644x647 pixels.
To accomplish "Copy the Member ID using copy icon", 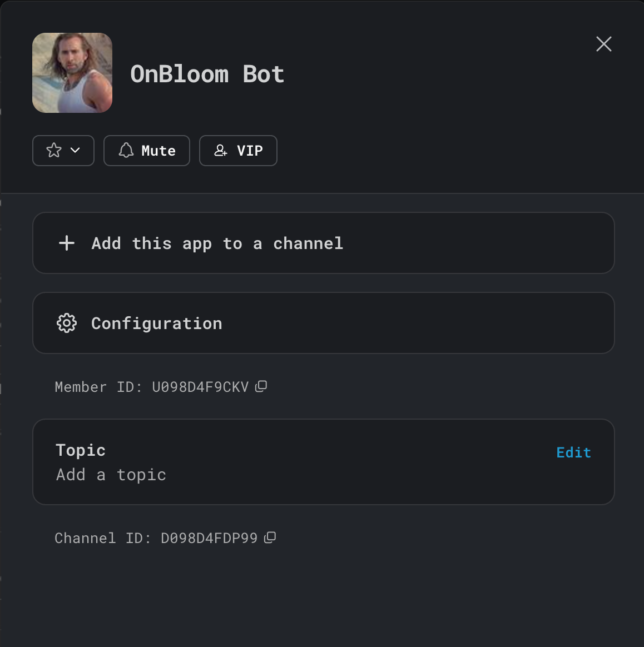I will pyautogui.click(x=261, y=386).
